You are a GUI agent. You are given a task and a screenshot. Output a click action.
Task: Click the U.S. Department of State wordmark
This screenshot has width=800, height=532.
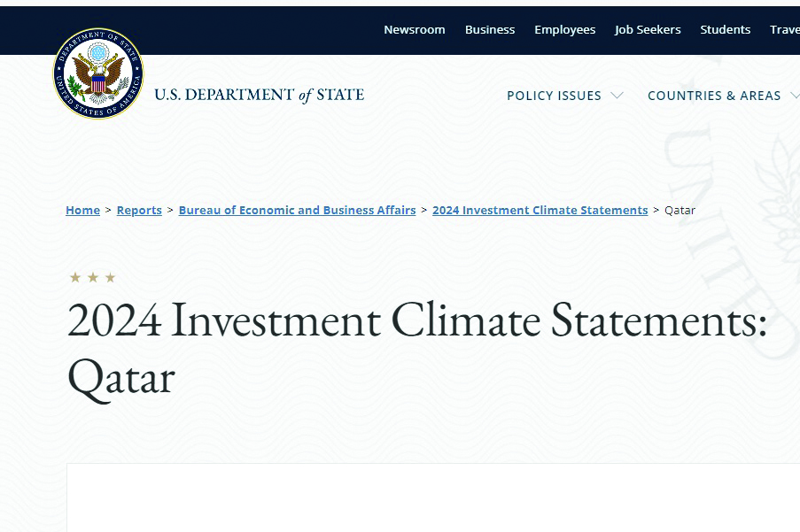259,95
